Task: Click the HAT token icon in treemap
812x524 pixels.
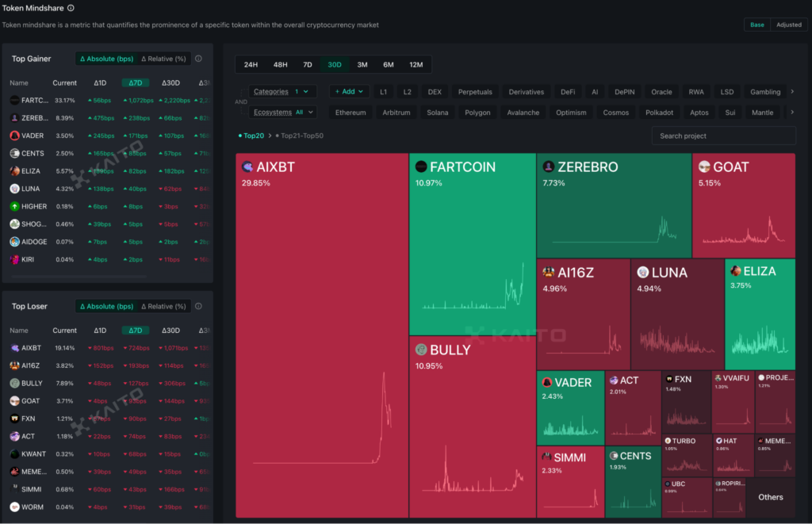Action: [x=718, y=441]
